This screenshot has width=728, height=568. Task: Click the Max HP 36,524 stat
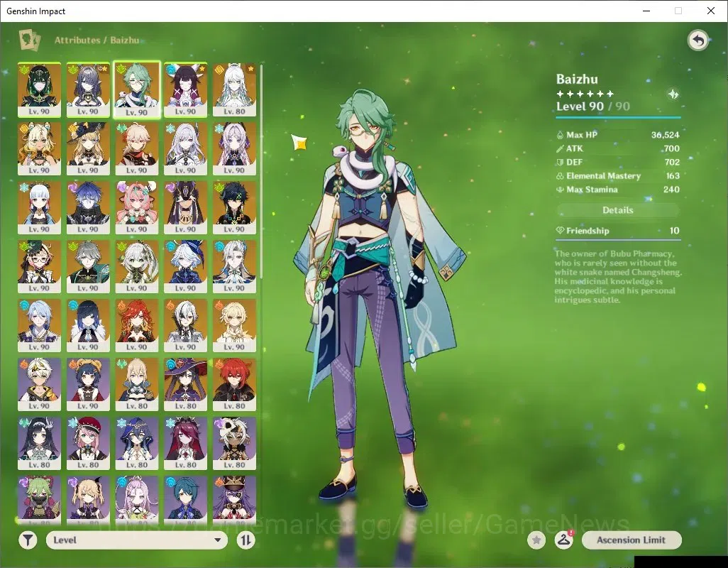[x=618, y=135]
